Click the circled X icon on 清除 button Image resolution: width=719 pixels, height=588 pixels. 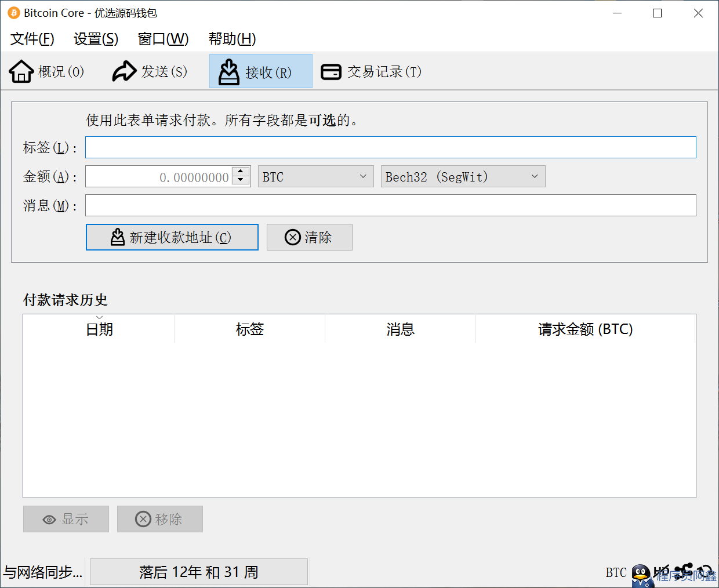coord(293,237)
